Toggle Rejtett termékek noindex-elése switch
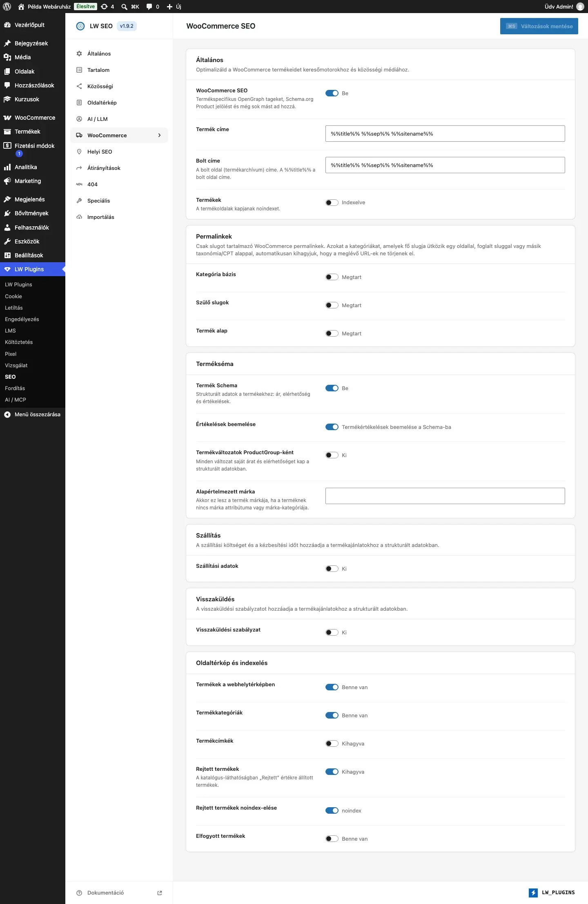 click(332, 810)
